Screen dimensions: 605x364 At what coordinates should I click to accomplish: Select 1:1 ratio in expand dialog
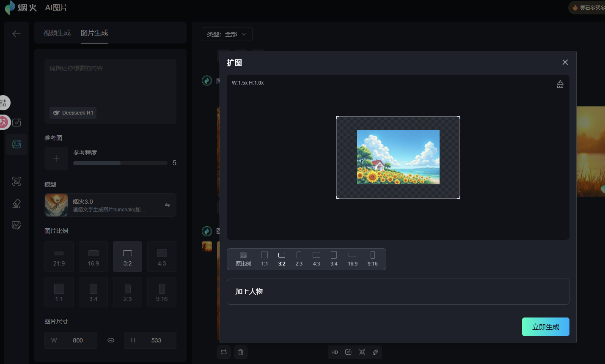[264, 259]
